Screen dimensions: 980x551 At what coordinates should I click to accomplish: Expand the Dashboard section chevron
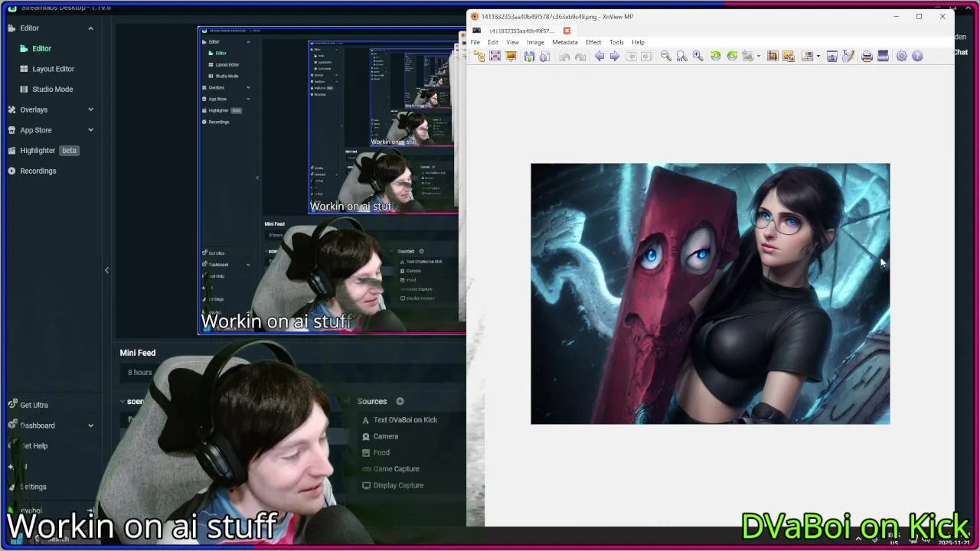coord(90,425)
